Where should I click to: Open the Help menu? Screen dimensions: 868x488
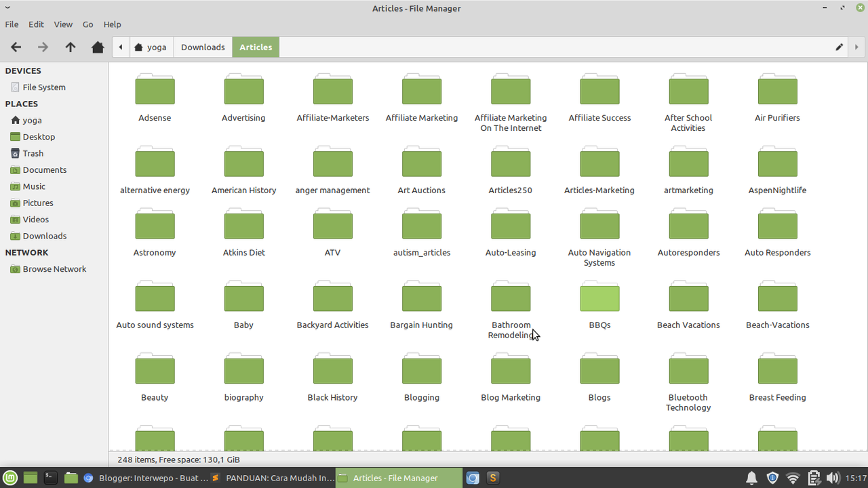pos(112,24)
